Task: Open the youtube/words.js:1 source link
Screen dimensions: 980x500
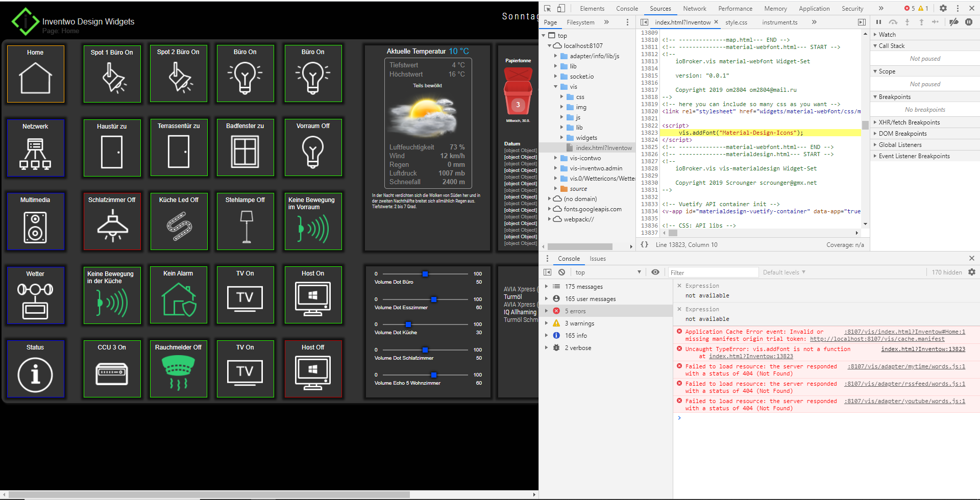Action: point(904,402)
